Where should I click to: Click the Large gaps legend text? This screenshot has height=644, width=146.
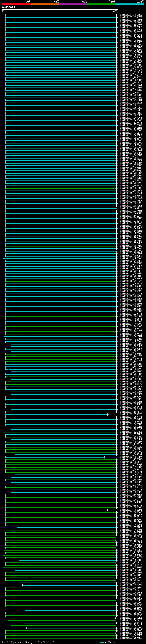28,642
